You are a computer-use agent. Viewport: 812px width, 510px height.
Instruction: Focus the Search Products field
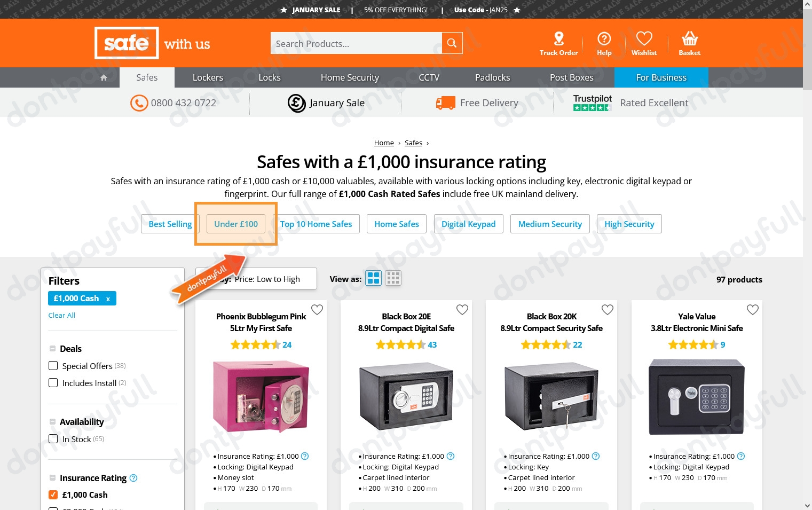pyautogui.click(x=356, y=43)
